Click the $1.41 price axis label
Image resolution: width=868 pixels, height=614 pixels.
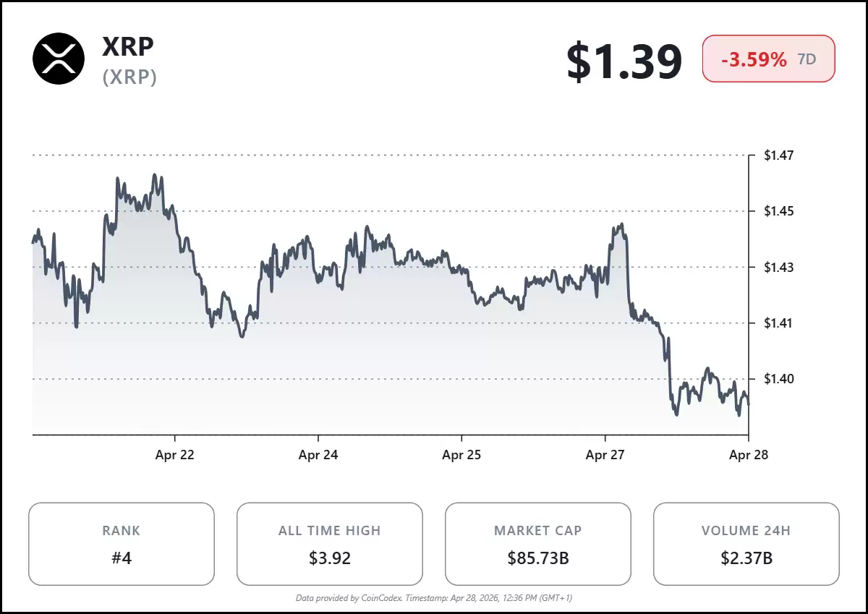coord(779,323)
